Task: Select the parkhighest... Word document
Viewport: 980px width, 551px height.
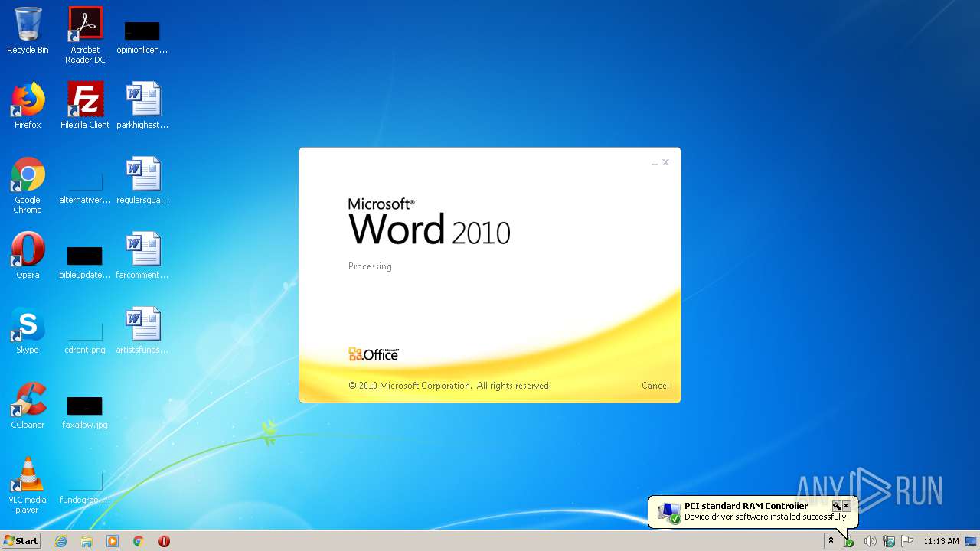Action: 142,106
